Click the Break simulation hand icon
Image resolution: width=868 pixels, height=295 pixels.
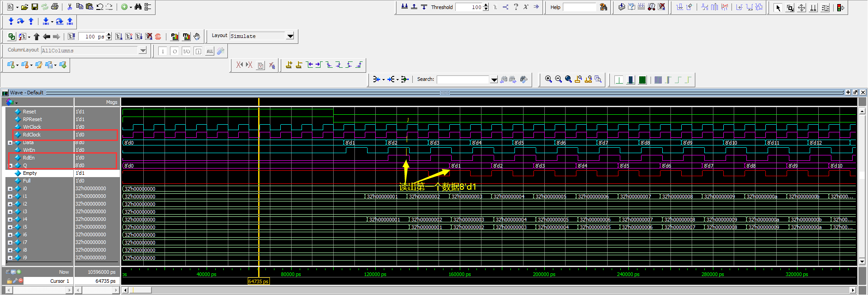pyautogui.click(x=197, y=37)
